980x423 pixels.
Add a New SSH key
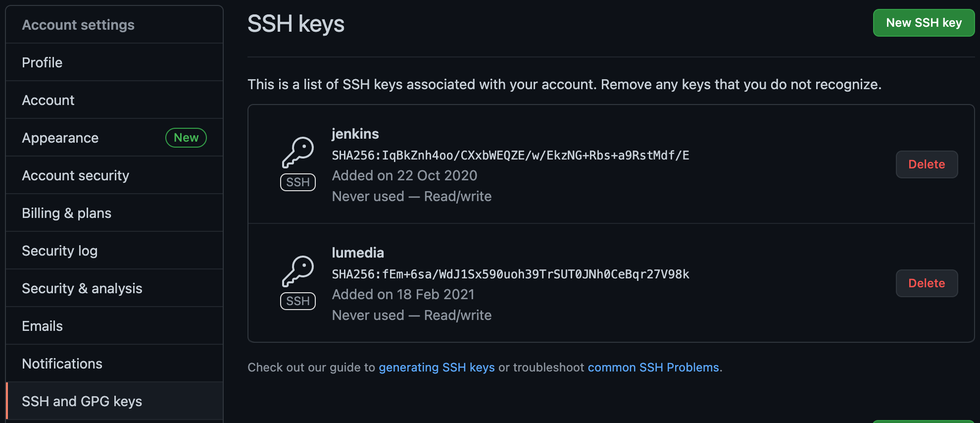click(924, 23)
